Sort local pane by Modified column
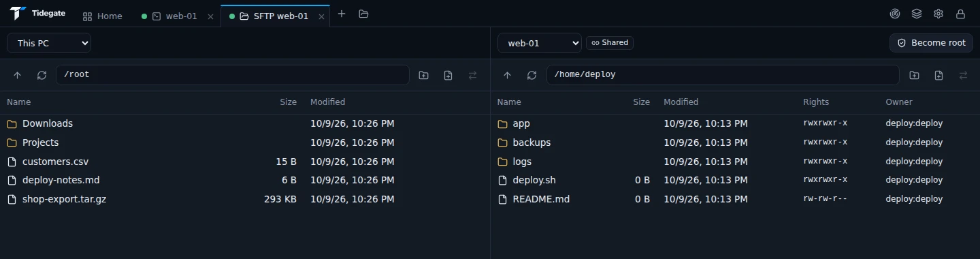 click(x=327, y=102)
